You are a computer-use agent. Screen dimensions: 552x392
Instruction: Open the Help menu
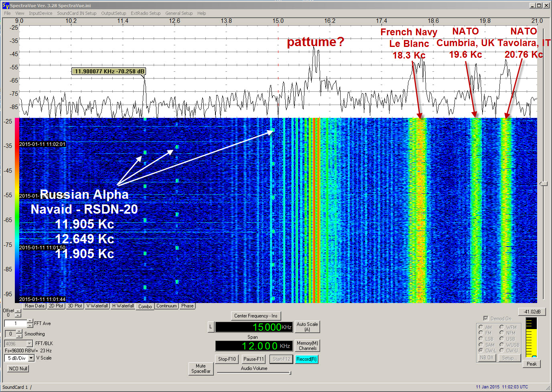(201, 13)
